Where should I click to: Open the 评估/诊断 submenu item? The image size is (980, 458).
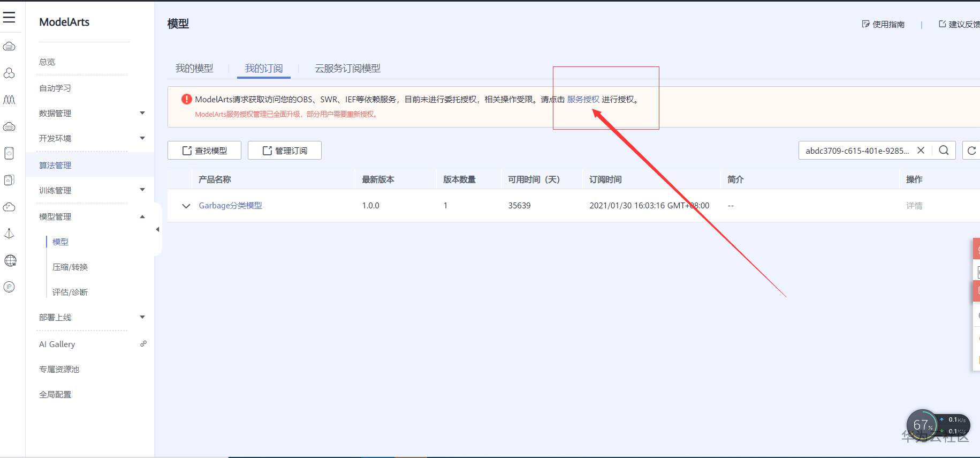click(x=70, y=292)
